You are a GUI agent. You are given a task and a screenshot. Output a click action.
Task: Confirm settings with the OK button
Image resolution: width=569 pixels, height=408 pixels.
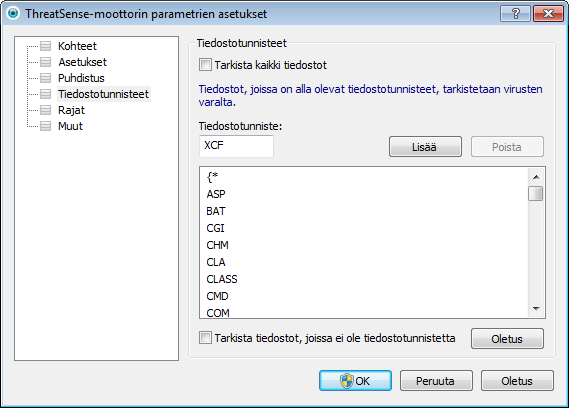point(355,381)
